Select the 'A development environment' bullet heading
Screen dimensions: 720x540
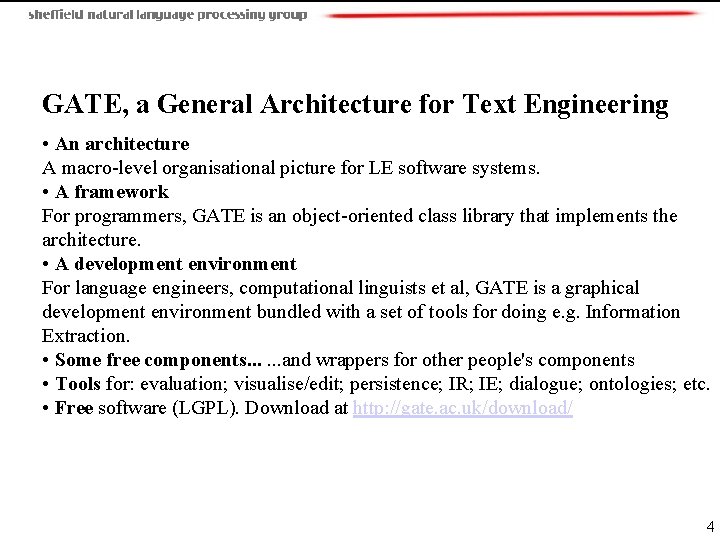pyautogui.click(x=176, y=264)
